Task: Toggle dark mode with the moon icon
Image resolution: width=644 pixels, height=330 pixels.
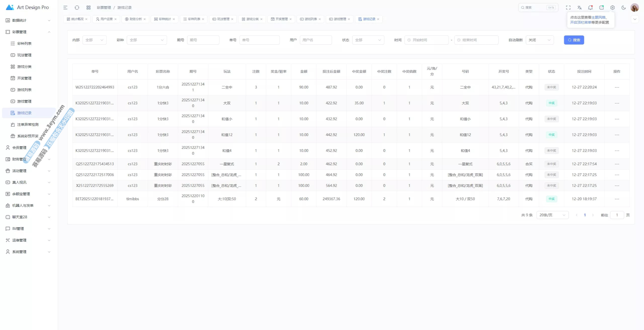Action: [624, 8]
